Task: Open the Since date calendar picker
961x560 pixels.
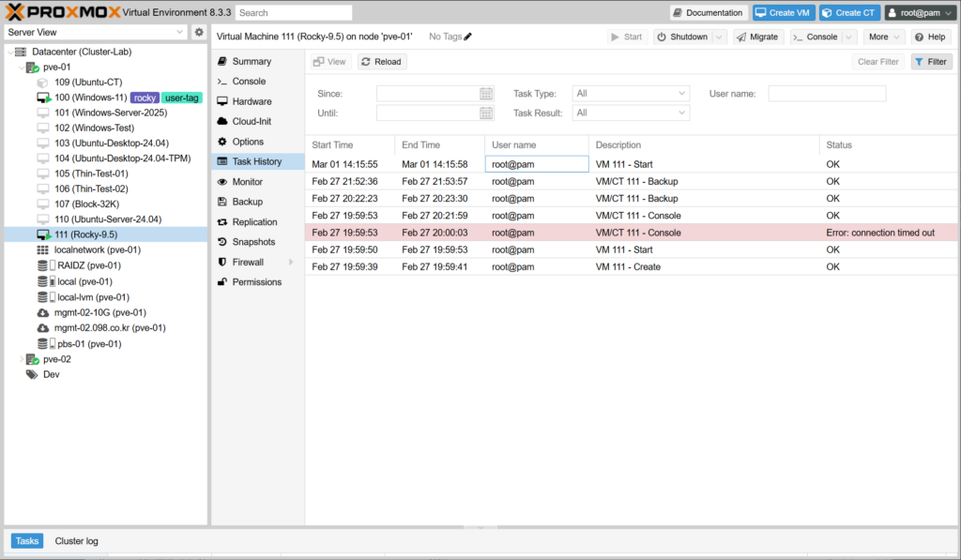Action: coord(486,94)
